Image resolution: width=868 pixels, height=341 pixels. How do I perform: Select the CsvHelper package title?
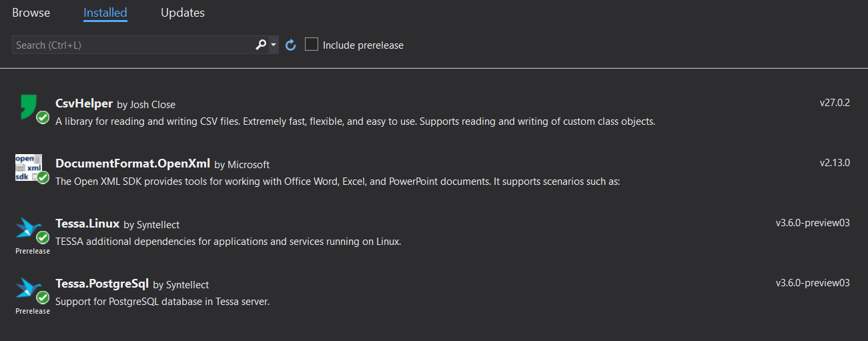point(84,103)
